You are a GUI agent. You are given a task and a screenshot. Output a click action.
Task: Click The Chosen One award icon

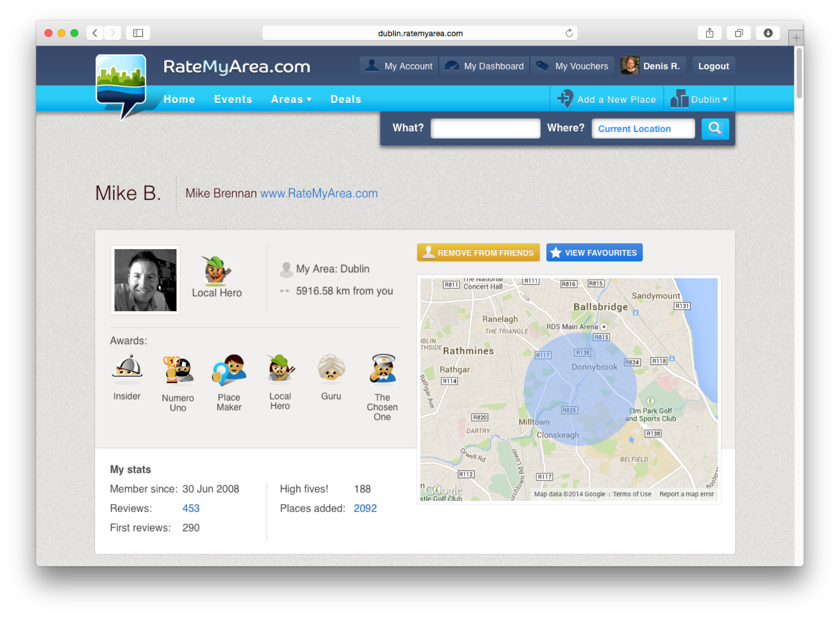click(x=382, y=368)
